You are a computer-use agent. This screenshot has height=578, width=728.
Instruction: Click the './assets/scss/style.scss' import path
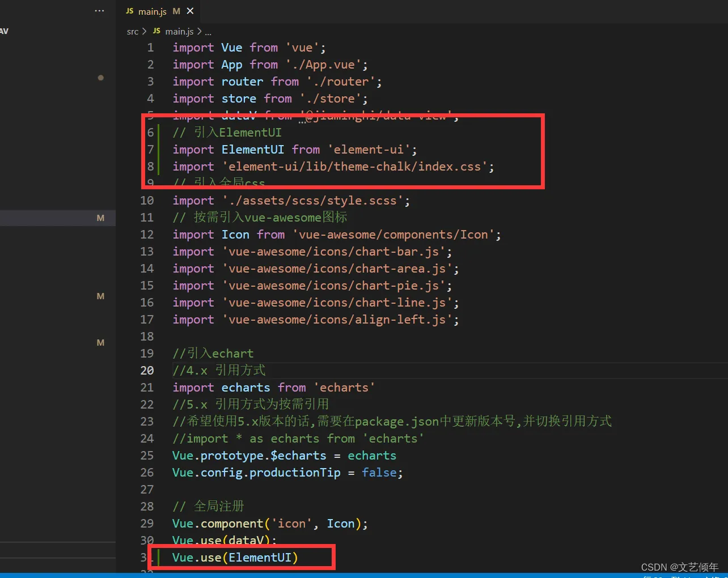pyautogui.click(x=313, y=201)
